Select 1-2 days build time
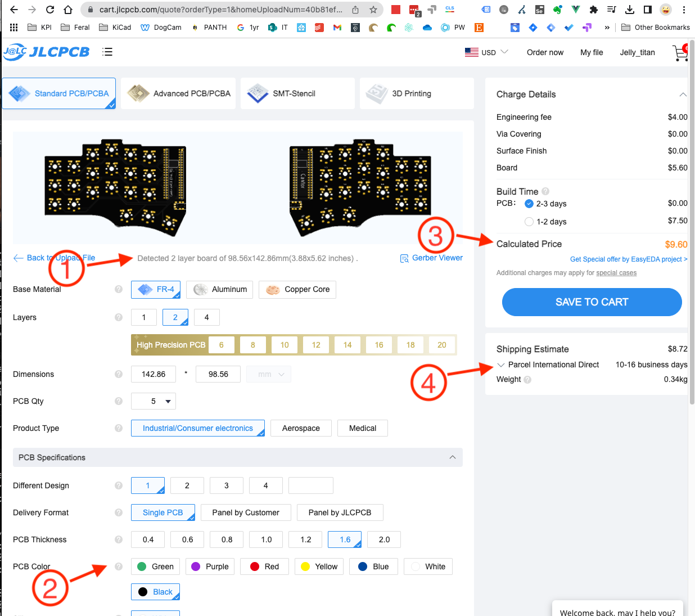Image resolution: width=695 pixels, height=616 pixels. point(529,222)
